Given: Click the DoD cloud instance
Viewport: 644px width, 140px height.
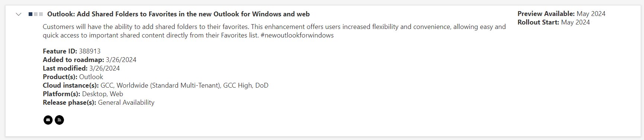Looking at the screenshot, I should pyautogui.click(x=262, y=85).
